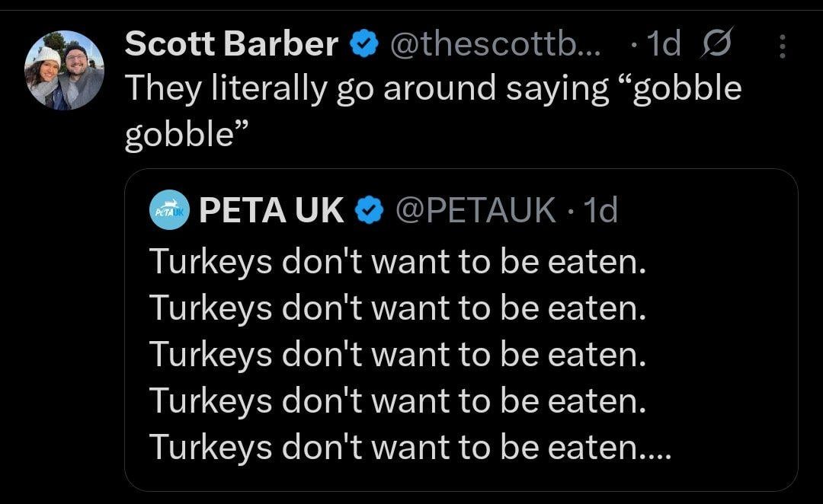Click the fourth "Turkeys don't want" line in quote
The width and height of the screenshot is (823, 504).
click(397, 400)
